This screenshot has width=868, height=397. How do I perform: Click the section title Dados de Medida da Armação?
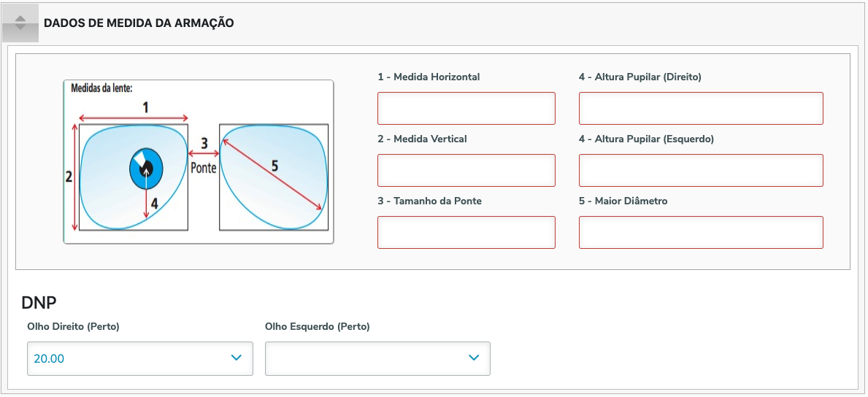139,23
